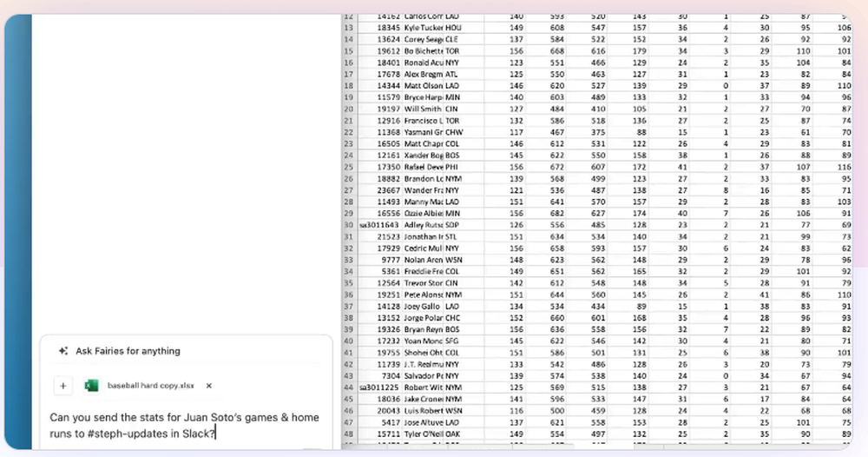The width and height of the screenshot is (868, 457).
Task: Select the 'ATL' team cell
Action: pos(464,74)
